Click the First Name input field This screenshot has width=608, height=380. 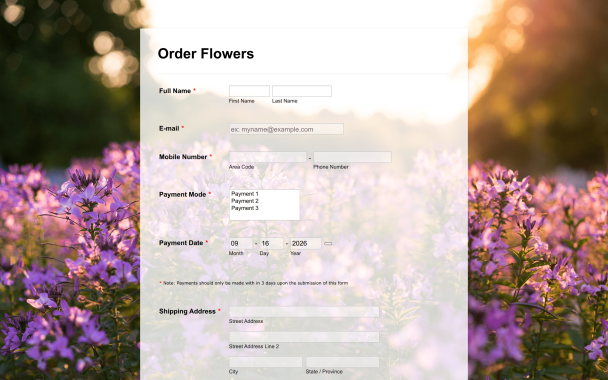249,91
